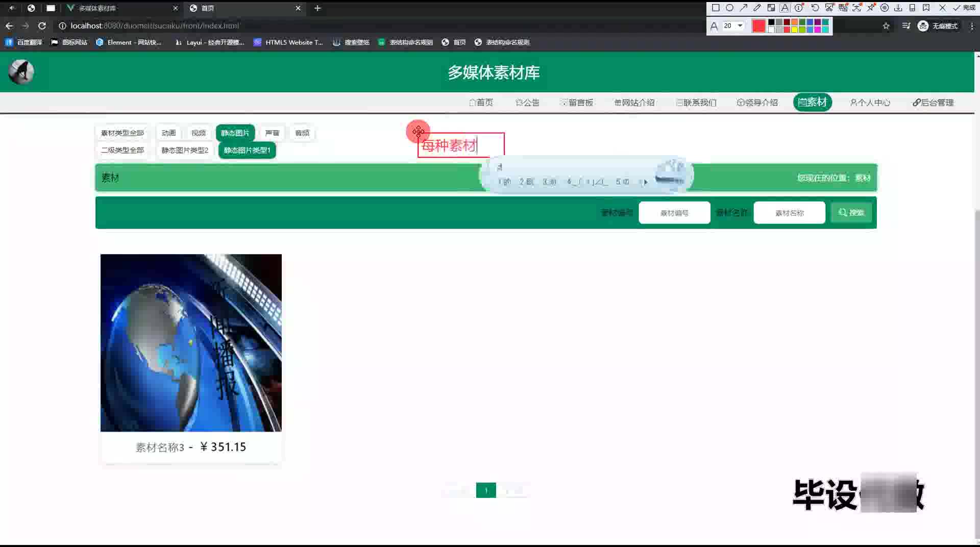Filter by 声音 material type
This screenshot has height=547, width=980.
(272, 133)
